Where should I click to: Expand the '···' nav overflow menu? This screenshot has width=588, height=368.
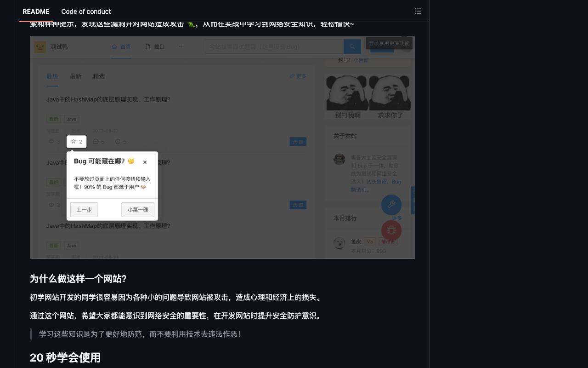pyautogui.click(x=181, y=46)
